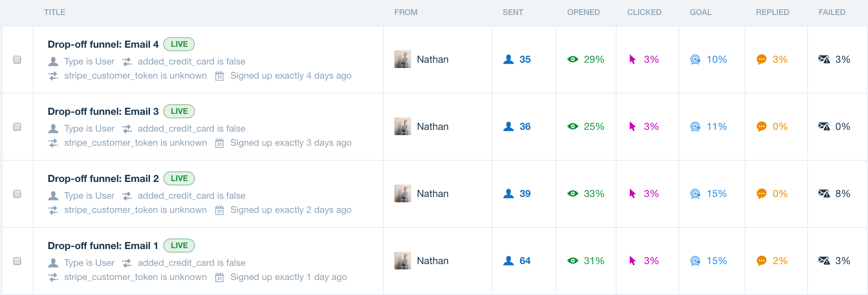Screen dimensions: 868x295
Task: Click the 11% goal value for Email 3
Action: coord(717,127)
